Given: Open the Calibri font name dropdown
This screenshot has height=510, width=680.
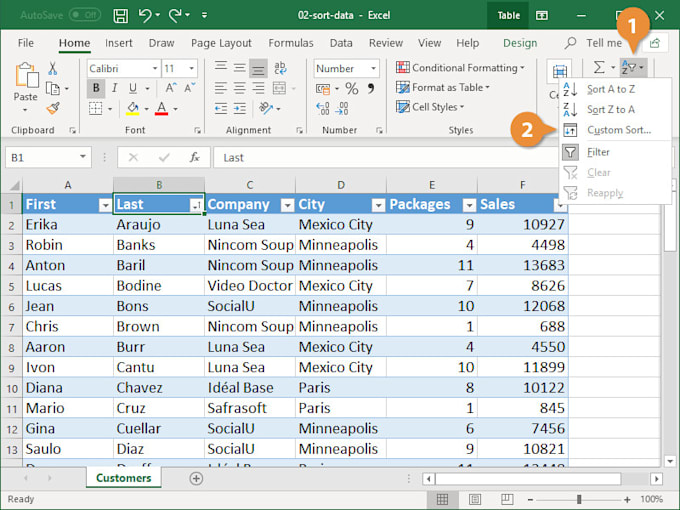Looking at the screenshot, I should [155, 69].
